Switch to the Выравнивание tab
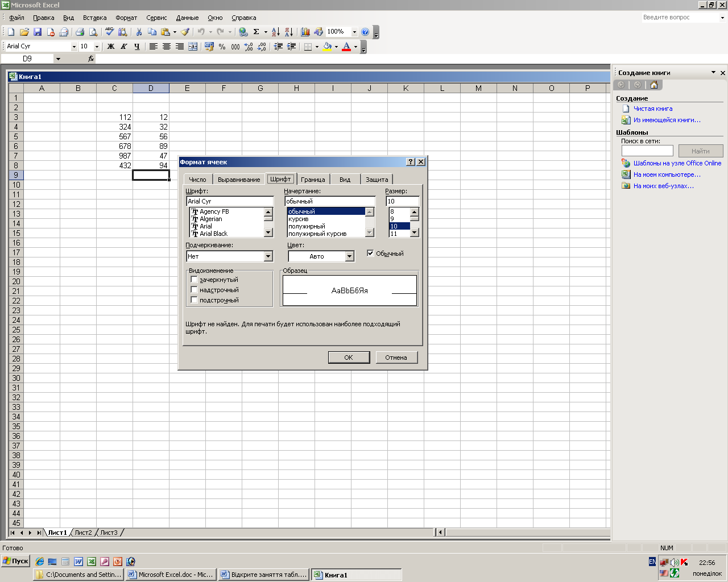This screenshot has height=582, width=728. (x=239, y=180)
